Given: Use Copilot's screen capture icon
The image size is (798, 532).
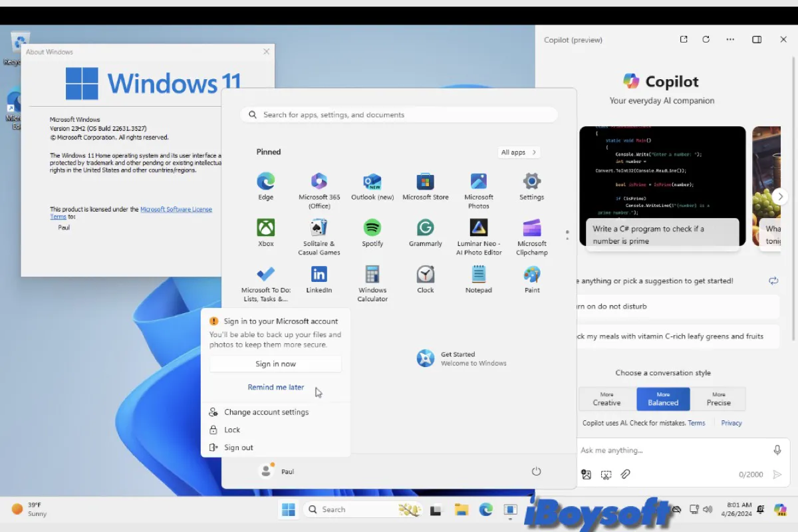Looking at the screenshot, I should [605, 474].
